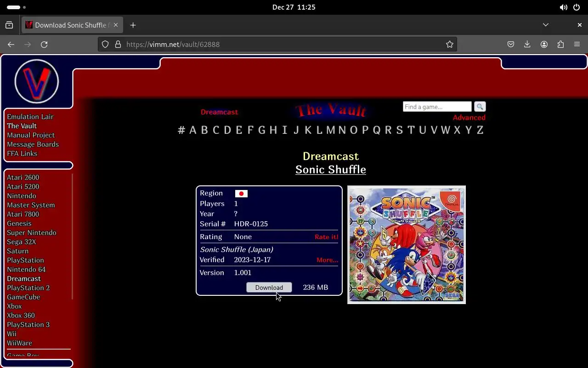The width and height of the screenshot is (588, 368).
Task: Open Emulation Lair in sidebar
Action: (30, 117)
